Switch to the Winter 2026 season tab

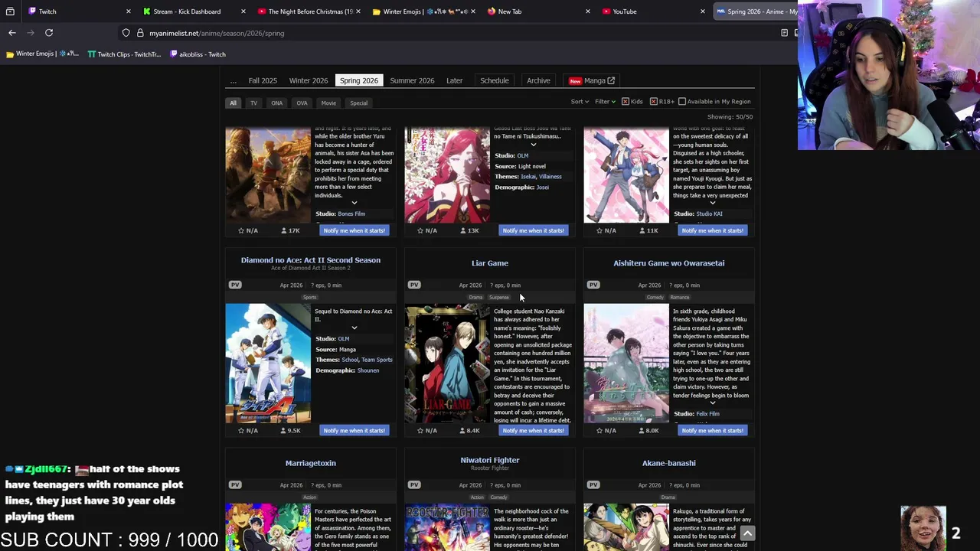[x=309, y=80]
